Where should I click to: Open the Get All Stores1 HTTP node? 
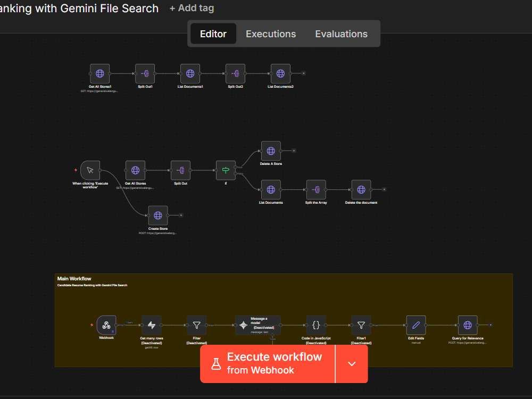point(100,73)
